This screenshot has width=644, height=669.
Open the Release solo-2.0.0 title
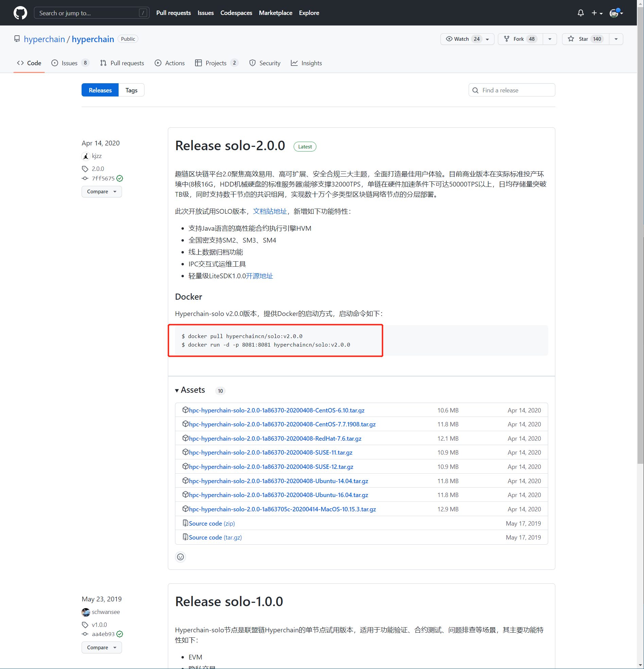[x=230, y=146]
